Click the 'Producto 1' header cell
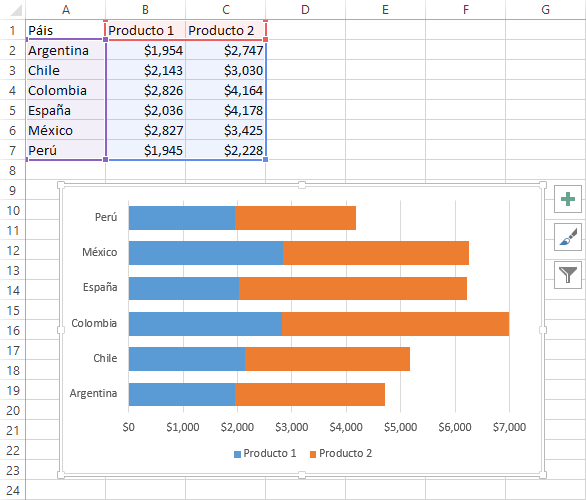 [145, 30]
